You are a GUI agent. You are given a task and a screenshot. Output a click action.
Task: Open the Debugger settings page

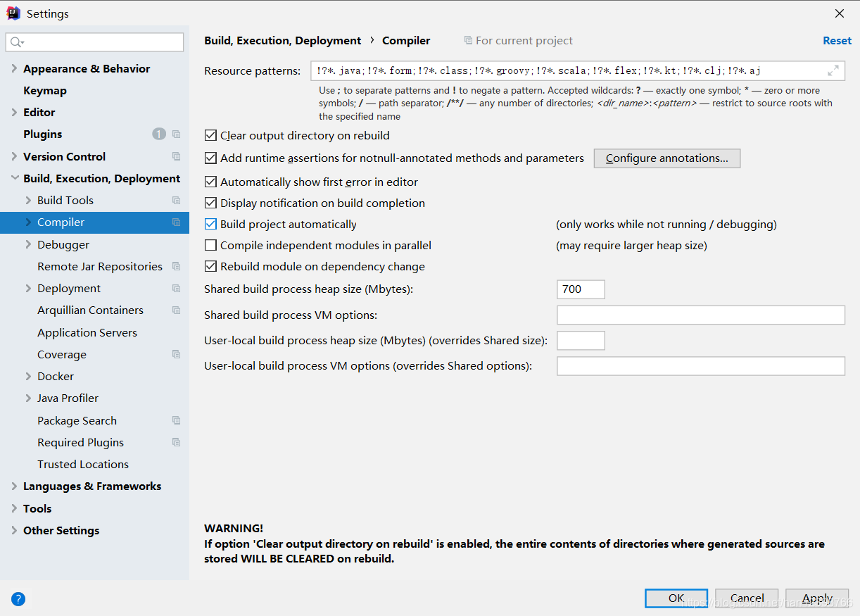tap(62, 244)
